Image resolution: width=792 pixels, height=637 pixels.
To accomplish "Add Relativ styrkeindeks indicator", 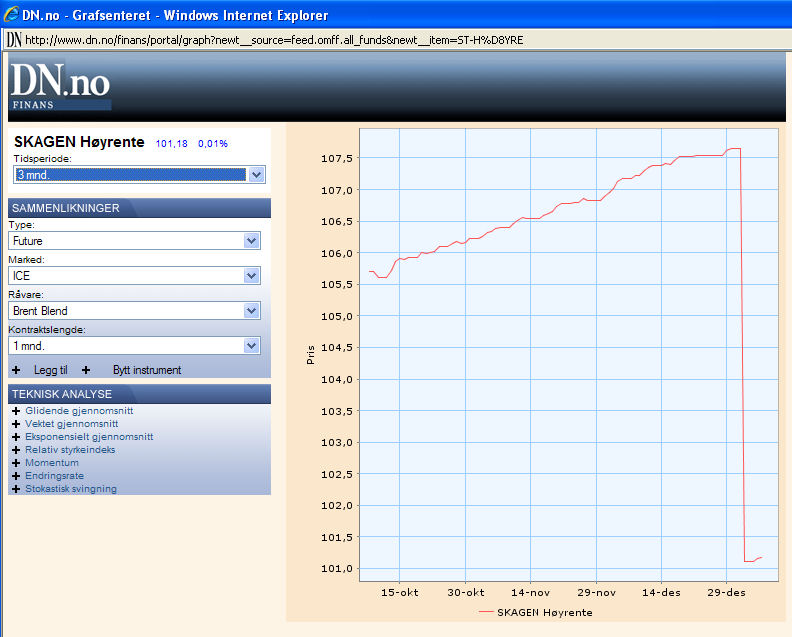I will (x=70, y=450).
